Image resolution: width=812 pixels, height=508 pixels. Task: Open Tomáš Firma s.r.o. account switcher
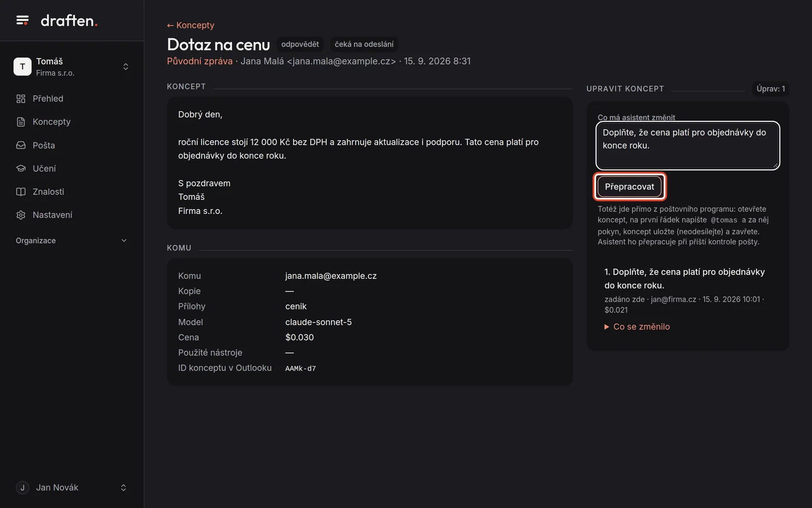(x=72, y=67)
